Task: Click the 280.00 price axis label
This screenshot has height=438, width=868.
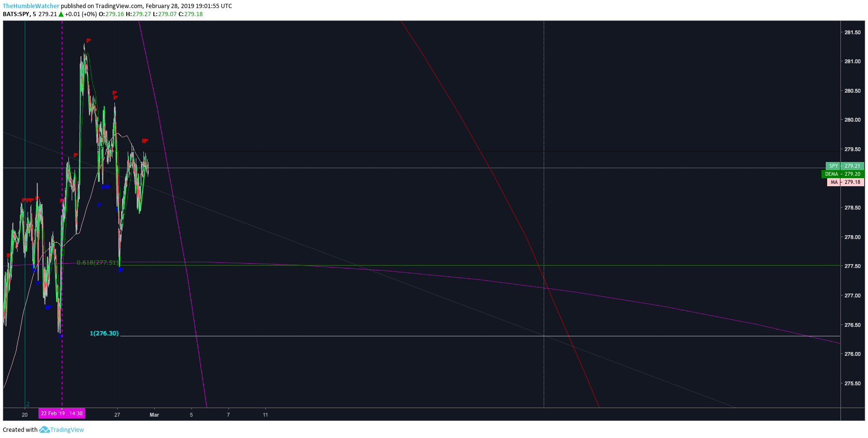Action: pyautogui.click(x=852, y=120)
